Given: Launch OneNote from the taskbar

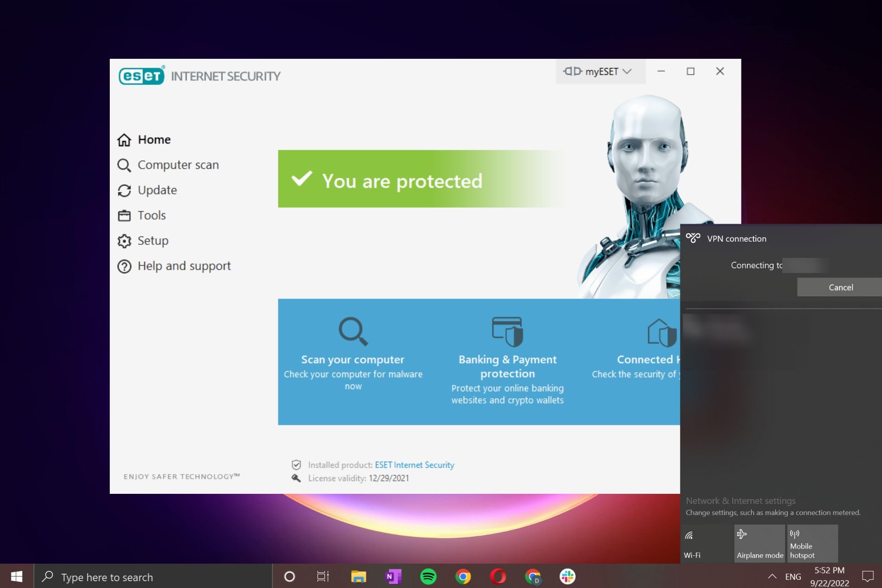Looking at the screenshot, I should 393,577.
